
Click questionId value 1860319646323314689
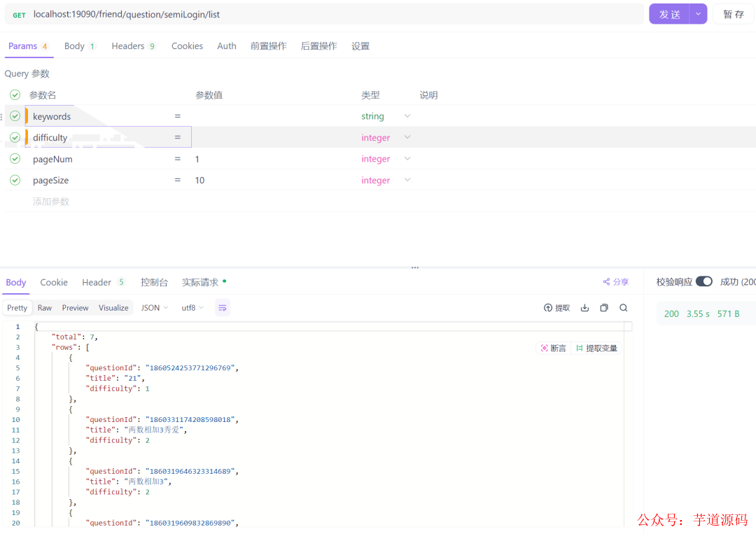coord(190,471)
